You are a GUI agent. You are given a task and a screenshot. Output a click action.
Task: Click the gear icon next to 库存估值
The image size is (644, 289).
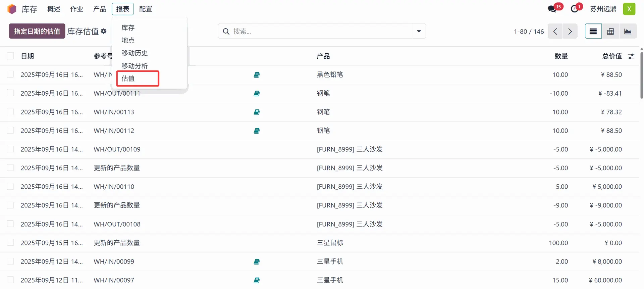coord(104,31)
